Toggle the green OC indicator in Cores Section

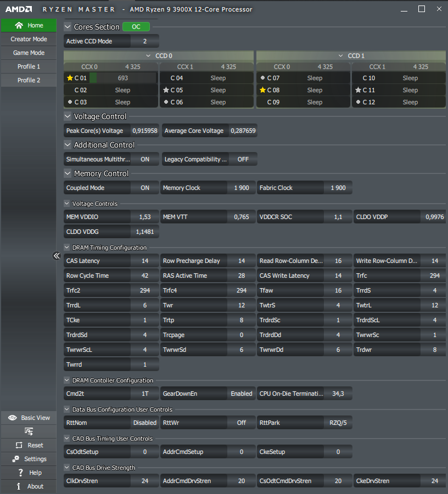click(x=136, y=27)
